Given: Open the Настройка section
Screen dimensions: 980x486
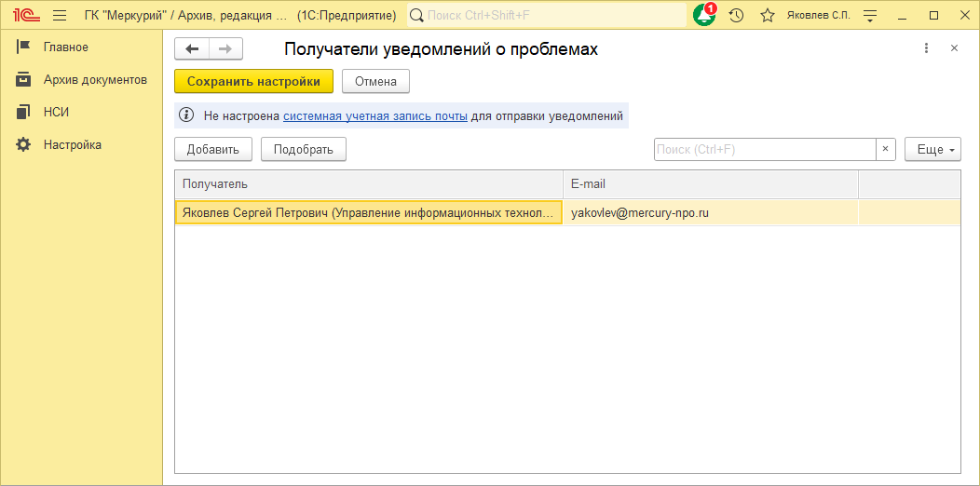Looking at the screenshot, I should [x=72, y=144].
